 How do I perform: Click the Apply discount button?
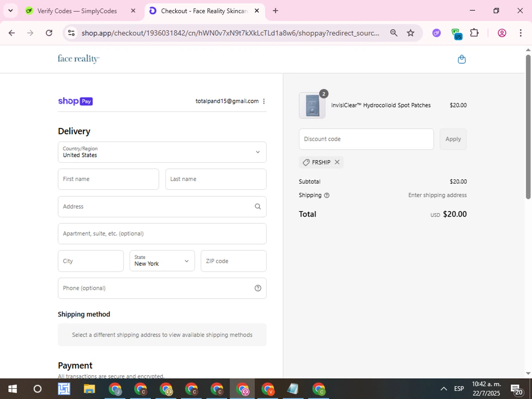[x=453, y=139]
